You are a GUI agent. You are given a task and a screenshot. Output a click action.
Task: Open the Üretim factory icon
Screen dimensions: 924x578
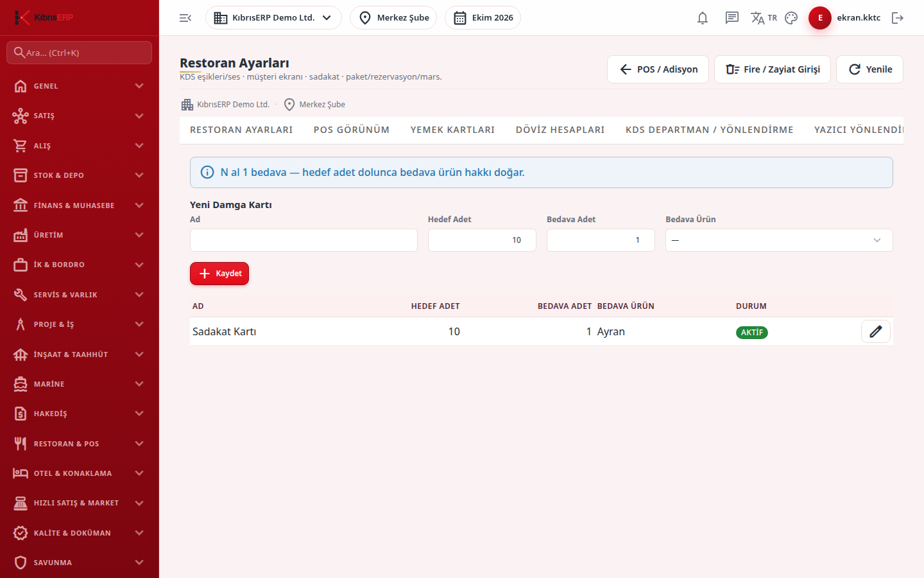(21, 235)
